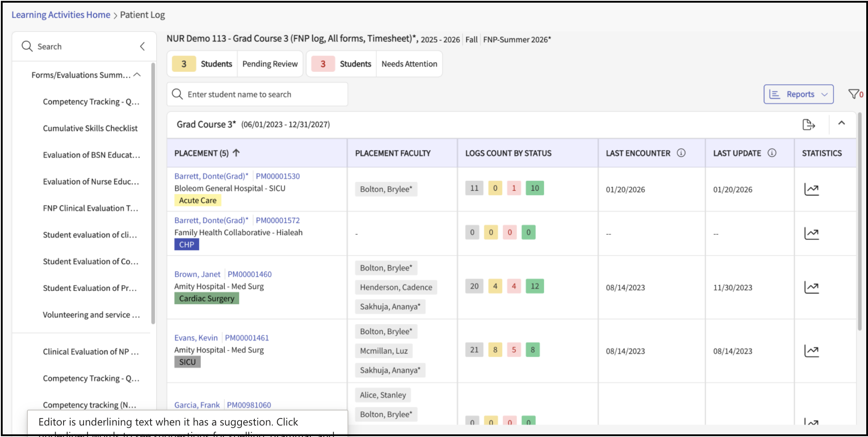Open the Reports dropdown
868x437 pixels.
798,94
